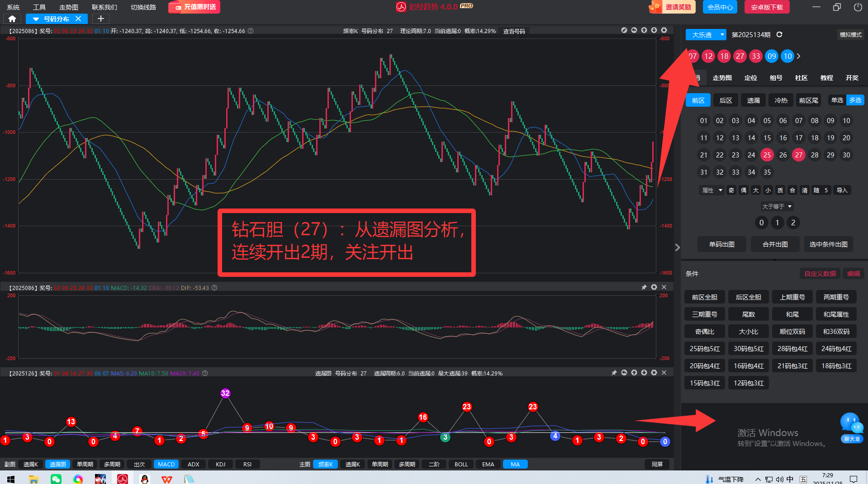Screen dimensions: 868x484
Task: Expand the 属性 dropdown
Action: (x=711, y=190)
